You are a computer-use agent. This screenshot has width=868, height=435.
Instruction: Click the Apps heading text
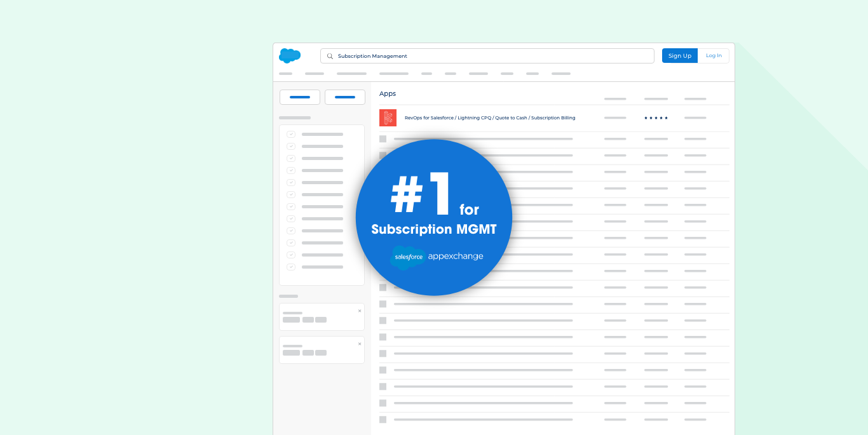(x=388, y=93)
